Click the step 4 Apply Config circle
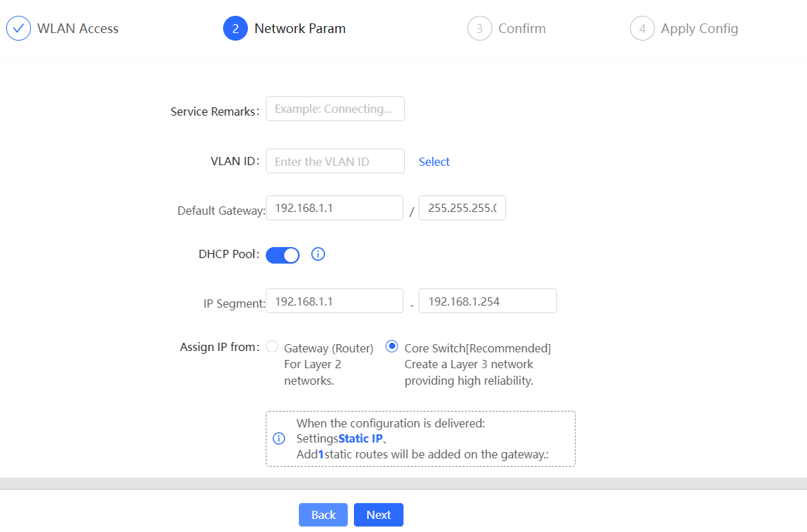This screenshot has width=807, height=532. 642,28
